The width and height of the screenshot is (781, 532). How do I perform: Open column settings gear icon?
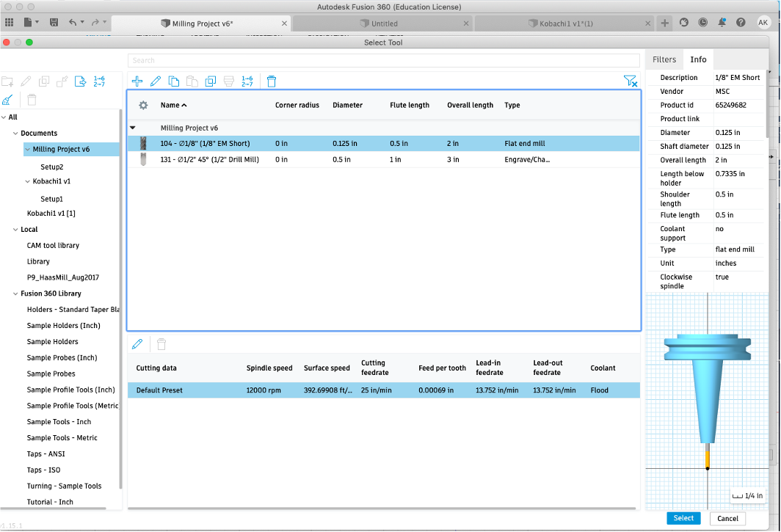(x=143, y=105)
